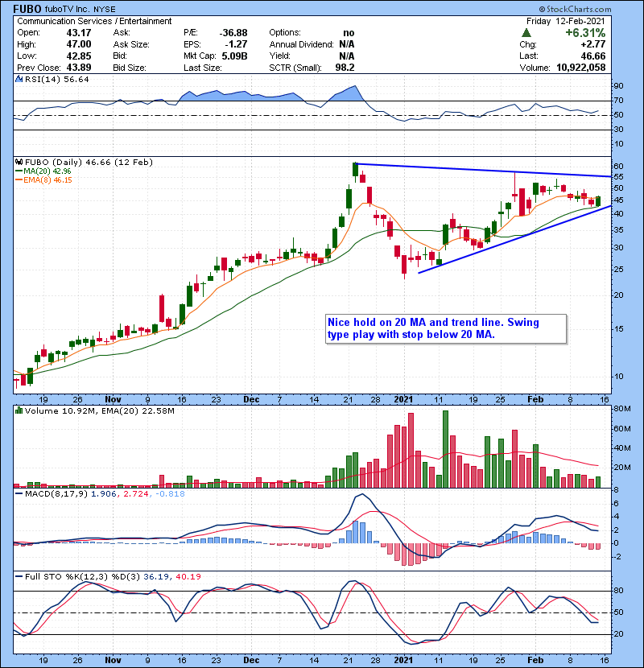Click the 60 price axis label

(618, 166)
